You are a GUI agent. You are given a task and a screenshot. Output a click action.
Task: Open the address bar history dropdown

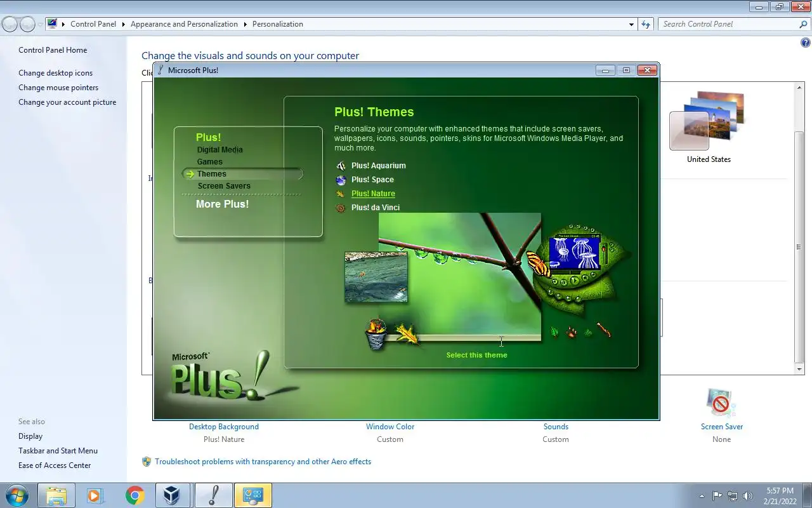631,24
